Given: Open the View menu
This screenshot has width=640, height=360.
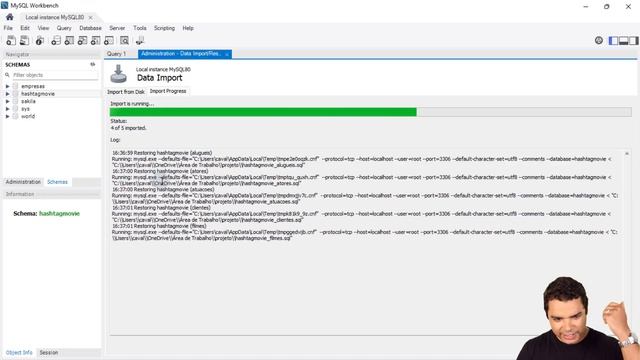Looking at the screenshot, I should tap(43, 28).
